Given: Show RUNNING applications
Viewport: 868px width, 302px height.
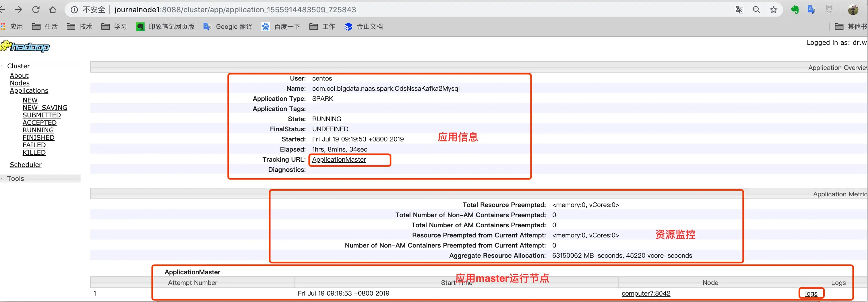Looking at the screenshot, I should (38, 130).
